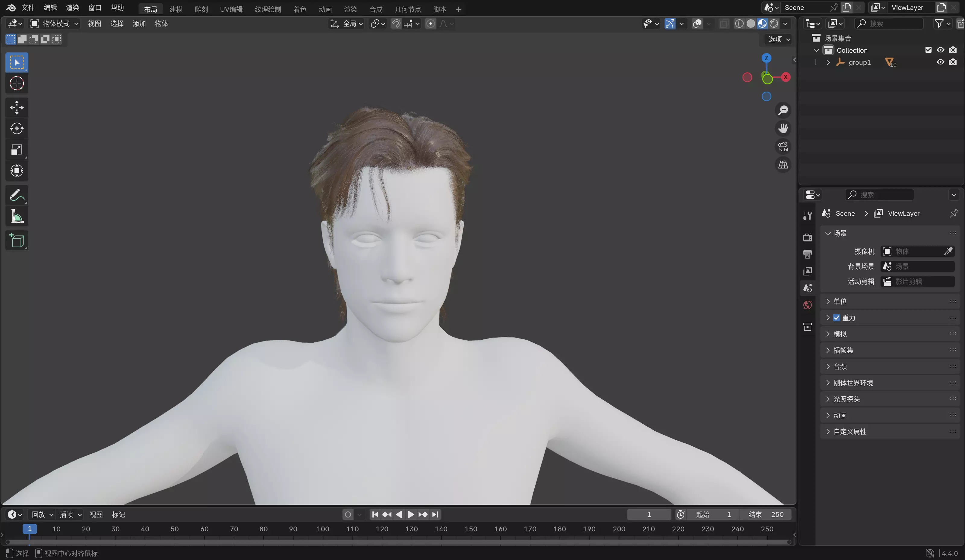The width and height of the screenshot is (965, 560).
Task: Switch to wireframe shading mode
Action: tap(739, 24)
